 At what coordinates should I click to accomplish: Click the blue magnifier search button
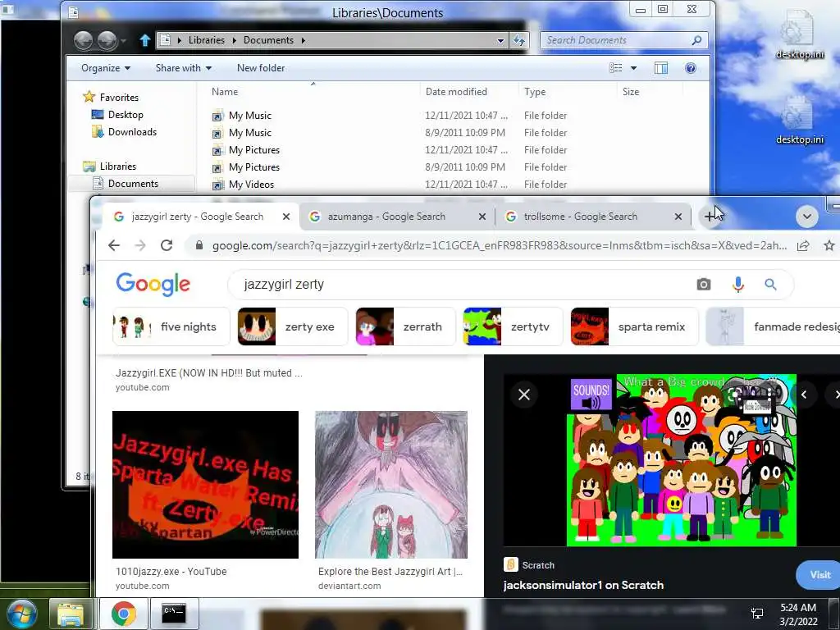[770, 285]
